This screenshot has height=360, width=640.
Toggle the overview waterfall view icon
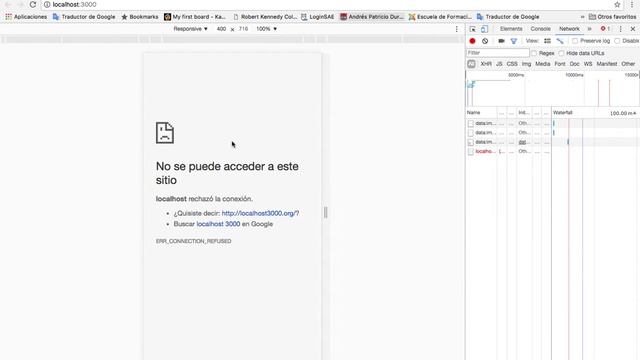560,41
